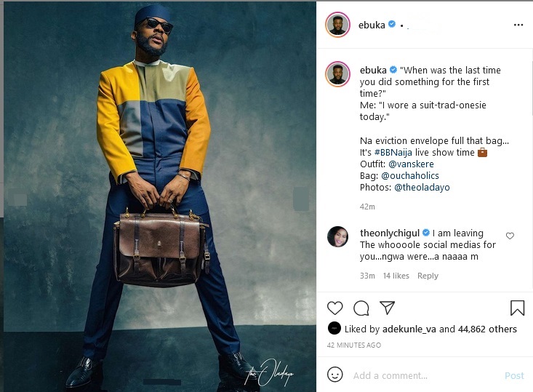Open the three-dots more options menu
Image resolution: width=533 pixels, height=392 pixels.
(x=518, y=25)
